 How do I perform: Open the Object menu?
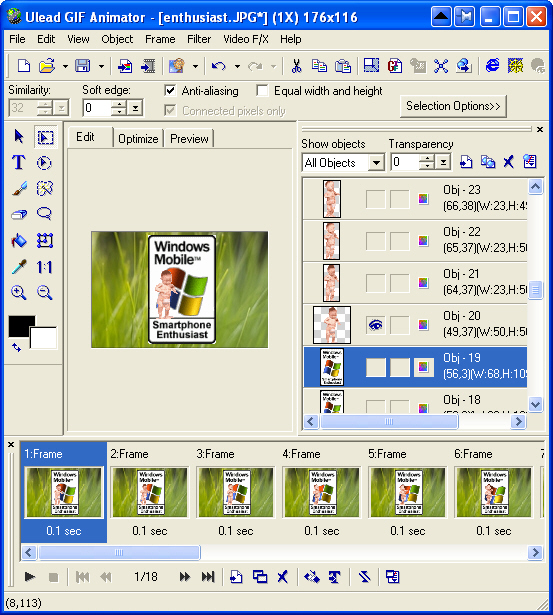coord(117,39)
